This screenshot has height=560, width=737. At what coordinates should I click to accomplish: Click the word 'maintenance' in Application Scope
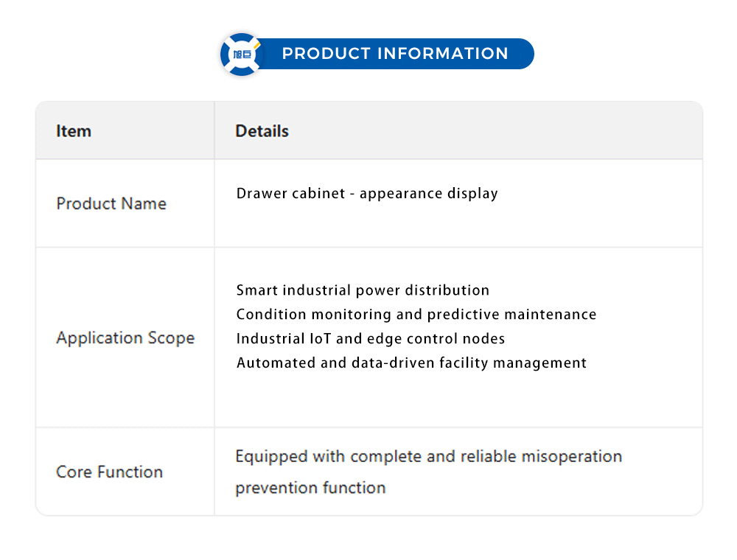point(551,315)
